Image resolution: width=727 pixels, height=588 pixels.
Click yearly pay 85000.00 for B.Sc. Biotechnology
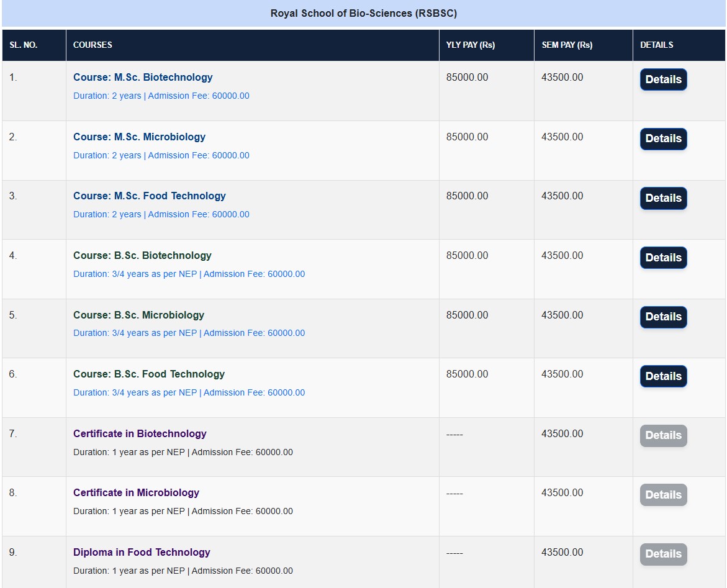coord(467,256)
